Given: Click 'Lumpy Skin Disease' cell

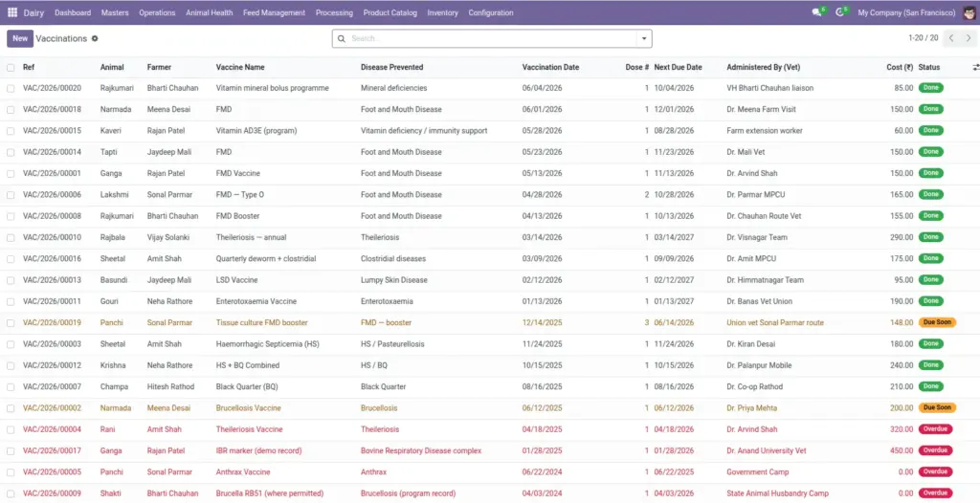Looking at the screenshot, I should tap(393, 280).
